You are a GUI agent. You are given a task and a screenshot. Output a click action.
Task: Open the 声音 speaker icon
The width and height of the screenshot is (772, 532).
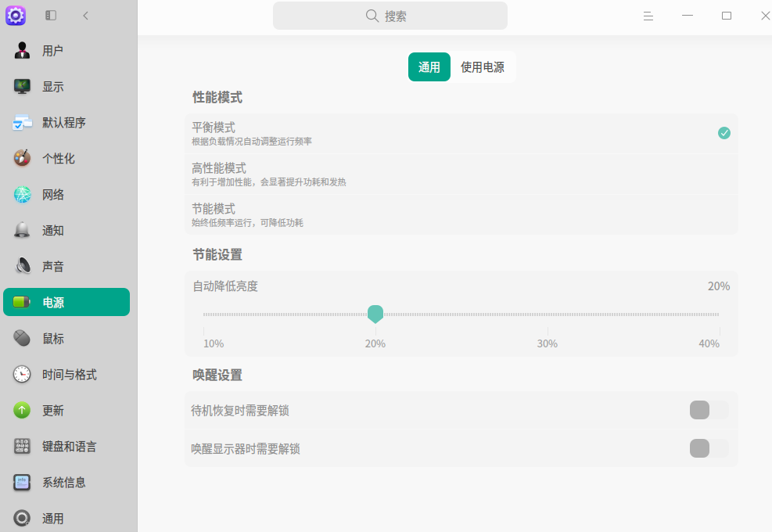click(x=22, y=267)
